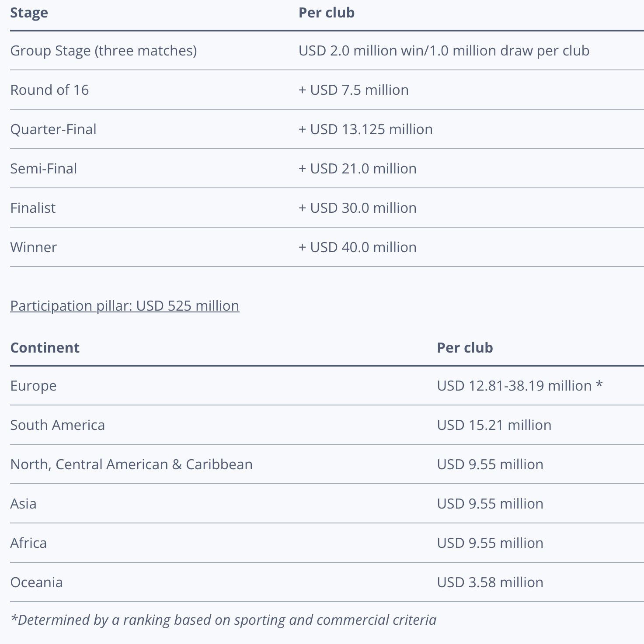Select the Stage column header
This screenshot has width=644, height=644.
point(29,13)
